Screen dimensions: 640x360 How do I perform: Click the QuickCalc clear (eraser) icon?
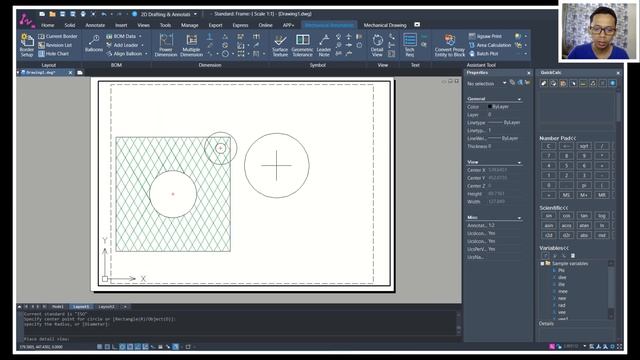coord(544,83)
